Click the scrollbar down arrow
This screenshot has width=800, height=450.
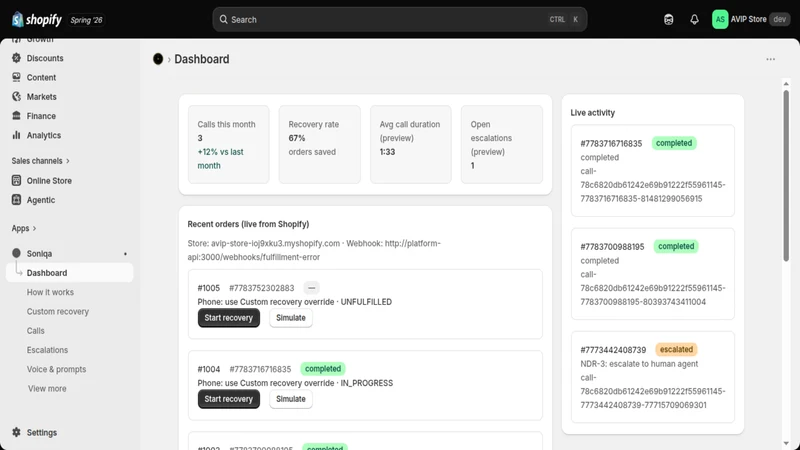pyautogui.click(x=786, y=443)
